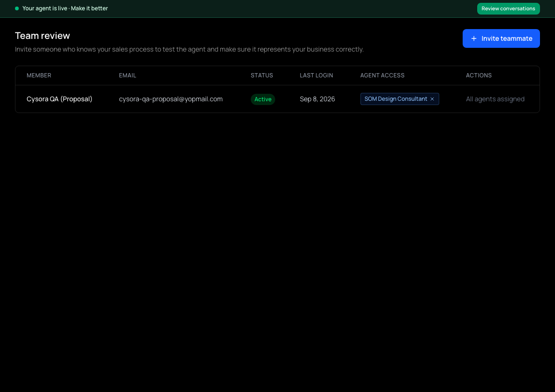Screen dimensions: 555x392
Task: Remove SOM Design Consultant access tag
Action: [x=432, y=99]
